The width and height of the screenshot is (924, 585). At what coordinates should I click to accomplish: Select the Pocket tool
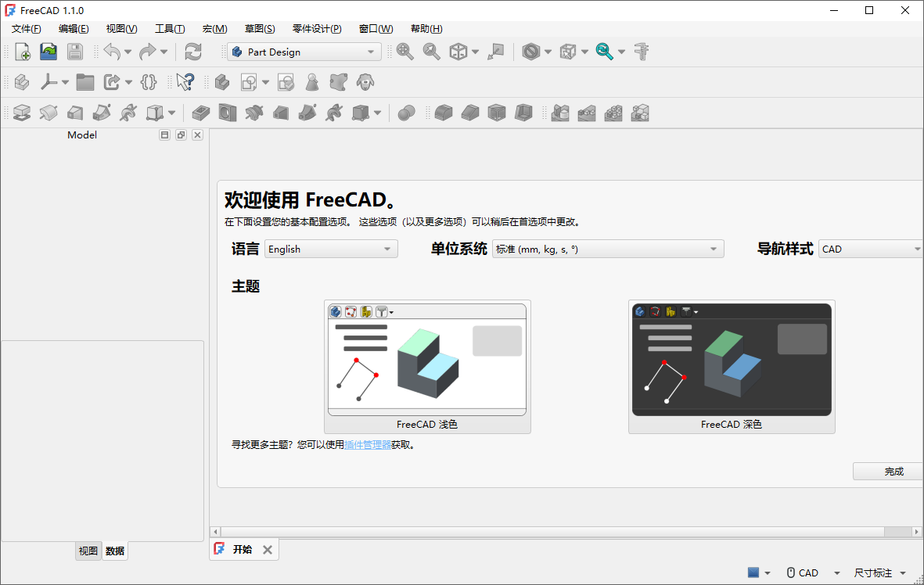pyautogui.click(x=200, y=113)
